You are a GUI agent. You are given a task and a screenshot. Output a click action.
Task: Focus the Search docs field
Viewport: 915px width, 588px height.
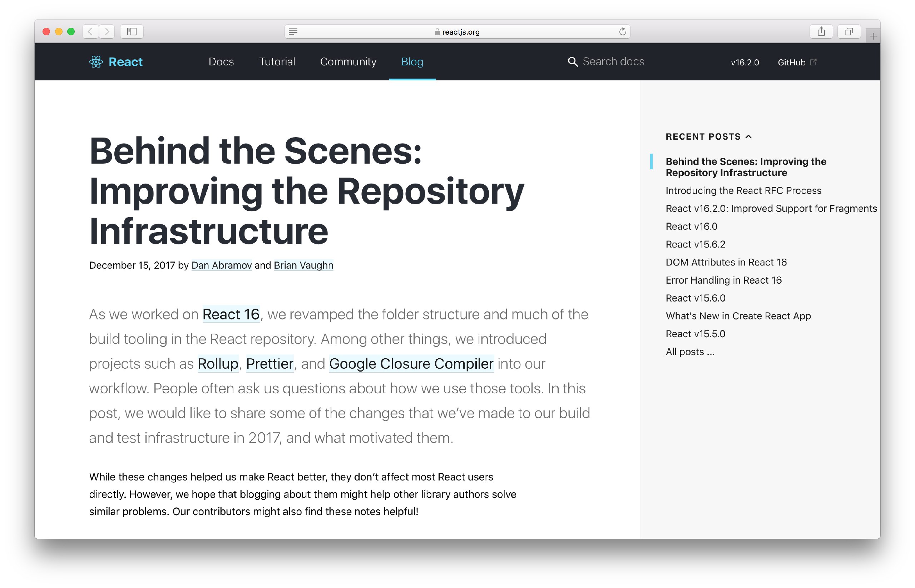(x=613, y=62)
